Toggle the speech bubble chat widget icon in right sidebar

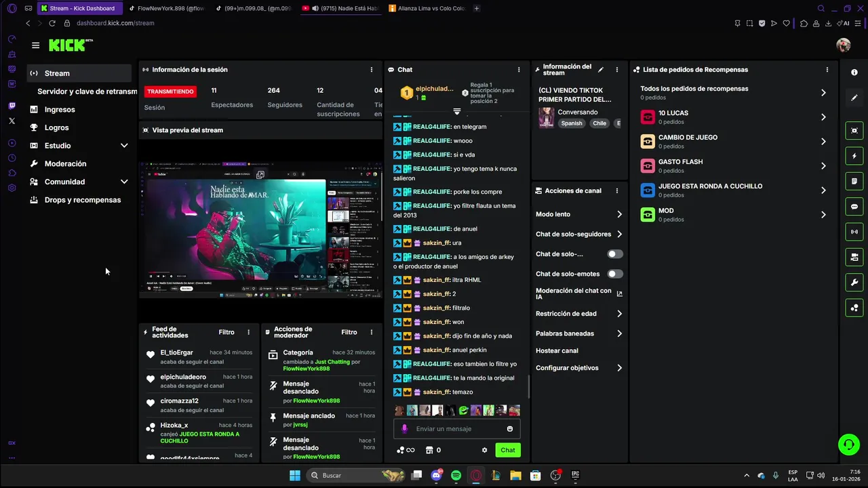pyautogui.click(x=854, y=207)
